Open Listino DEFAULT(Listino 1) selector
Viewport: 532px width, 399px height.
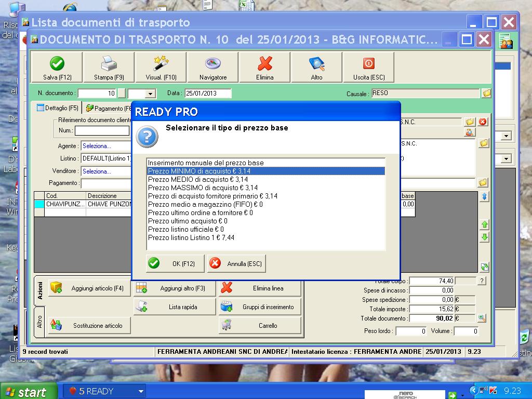tap(106, 158)
